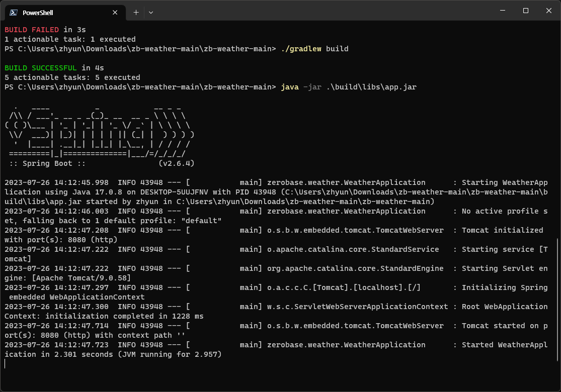Image resolution: width=561 pixels, height=392 pixels.
Task: Close the terminal window
Action: click(x=549, y=11)
